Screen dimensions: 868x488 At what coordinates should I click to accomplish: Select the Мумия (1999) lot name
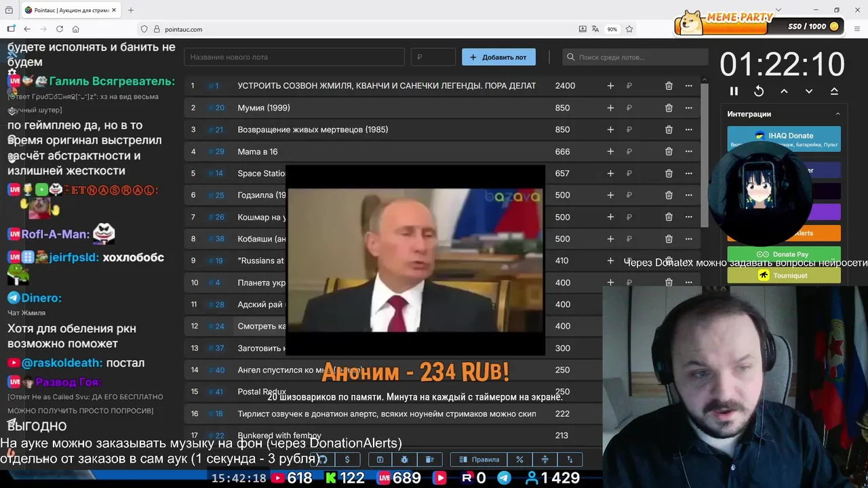(x=264, y=108)
